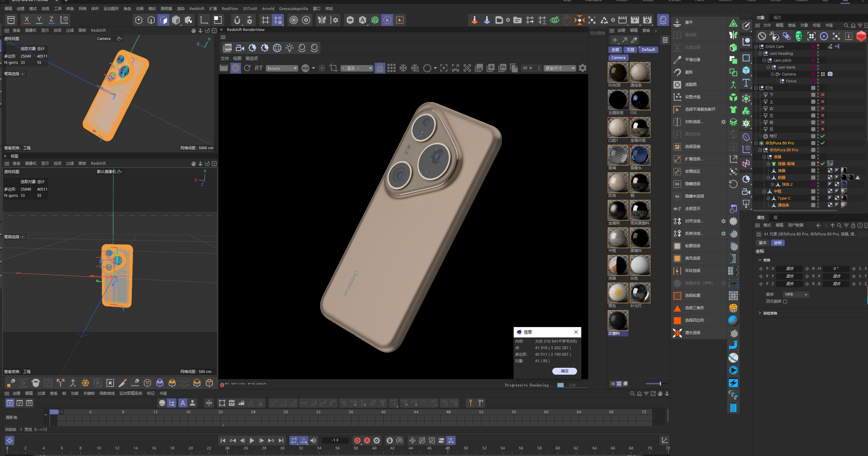Open the Redshift menu in menu bar

click(197, 9)
